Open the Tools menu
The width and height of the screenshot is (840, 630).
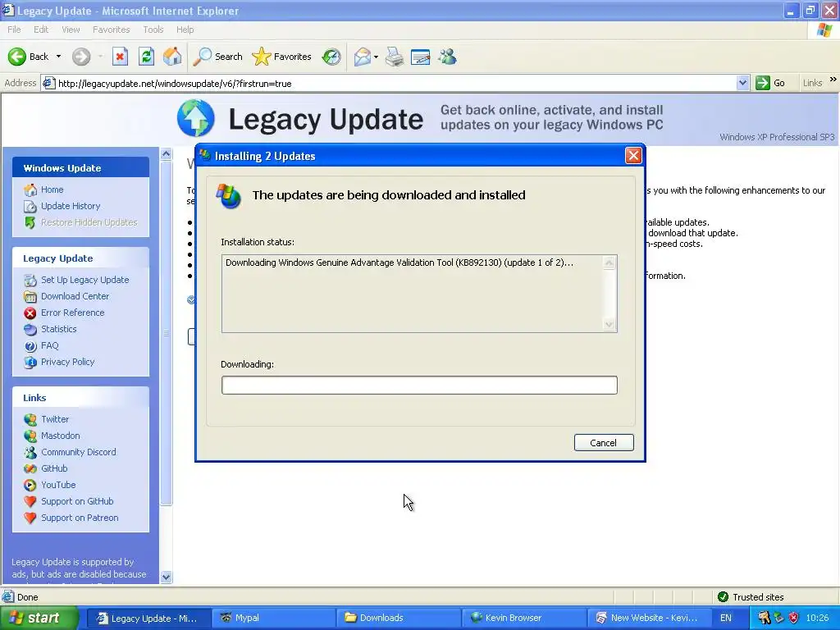(x=153, y=30)
